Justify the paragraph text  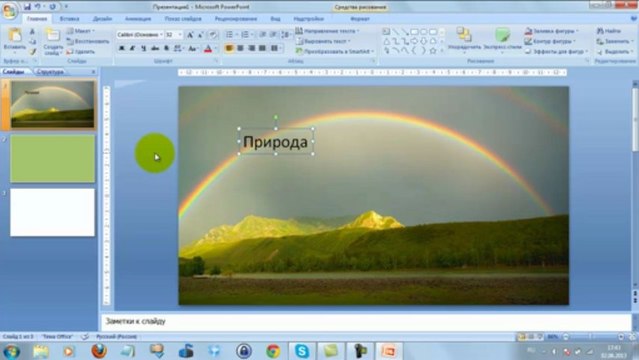coord(262,48)
